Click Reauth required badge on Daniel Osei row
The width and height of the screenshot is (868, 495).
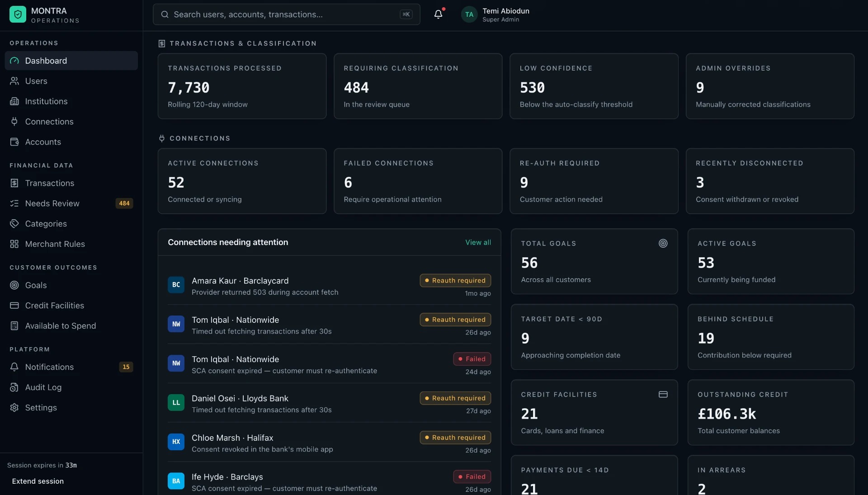455,398
